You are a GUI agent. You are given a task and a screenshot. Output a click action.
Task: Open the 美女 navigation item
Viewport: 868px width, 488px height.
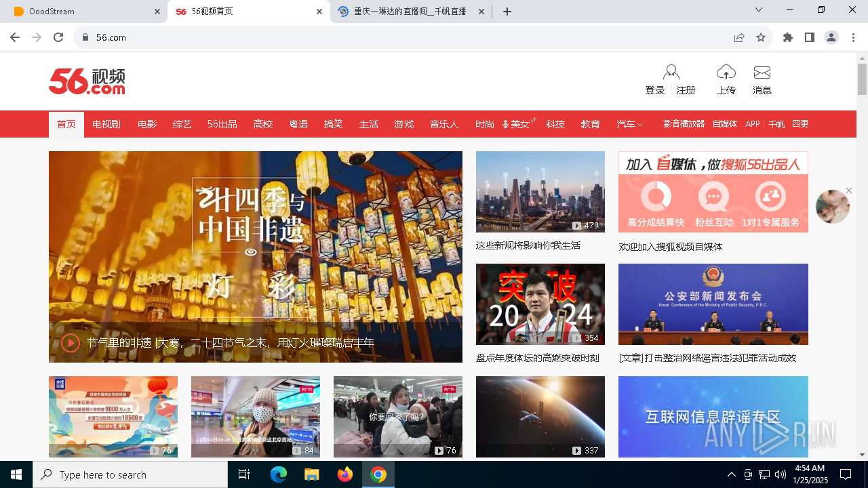click(519, 124)
